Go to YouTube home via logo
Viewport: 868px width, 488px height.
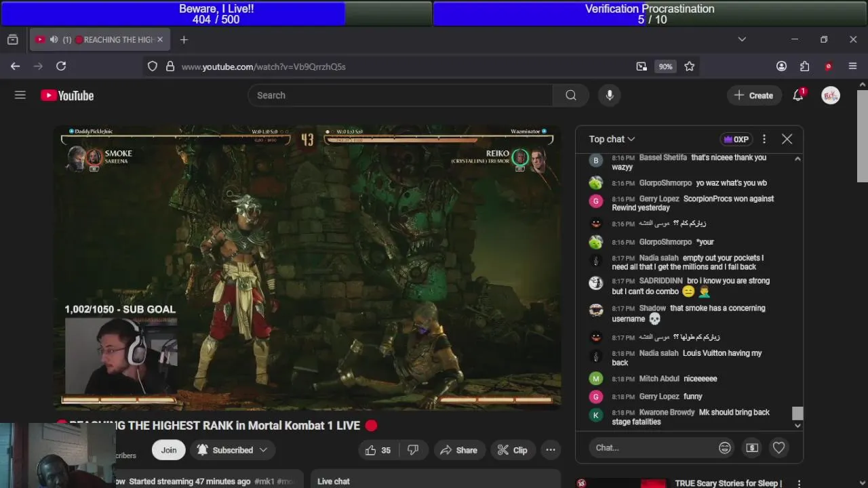click(67, 96)
